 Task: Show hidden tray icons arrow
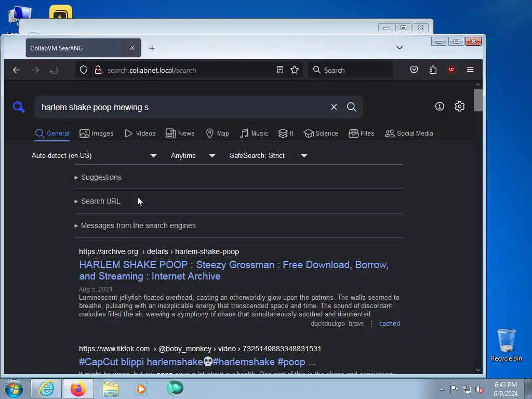tap(442, 390)
